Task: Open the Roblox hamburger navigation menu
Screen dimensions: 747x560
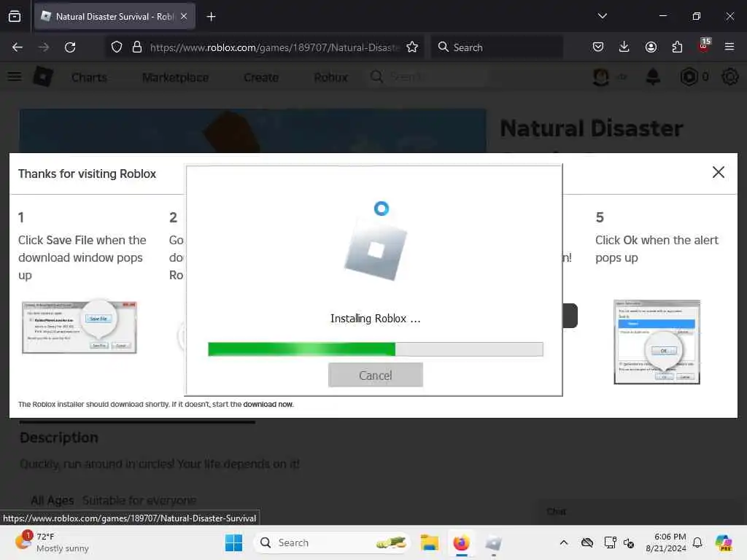Action: [x=15, y=77]
